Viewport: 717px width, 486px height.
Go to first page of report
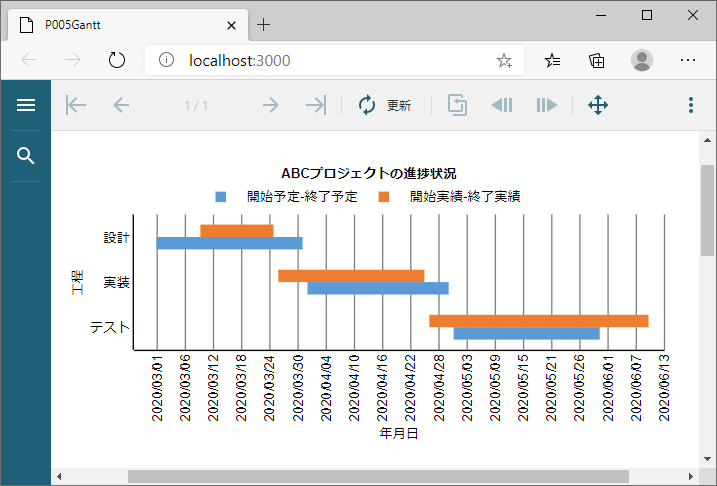76,105
